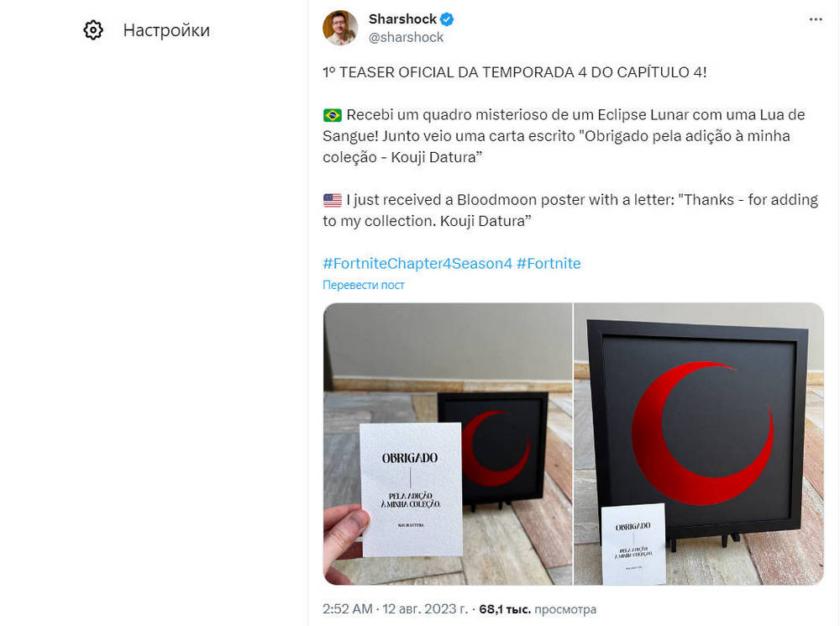
Task: Follow the #FortniteChapter4Season4 hashtag
Action: 417,263
